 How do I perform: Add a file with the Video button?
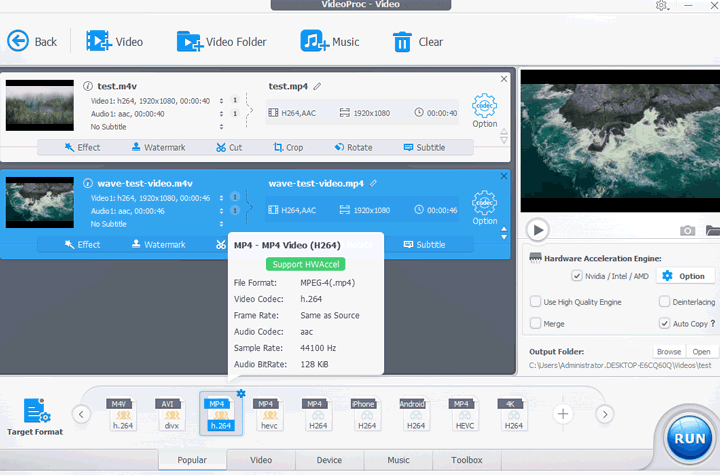pos(115,42)
